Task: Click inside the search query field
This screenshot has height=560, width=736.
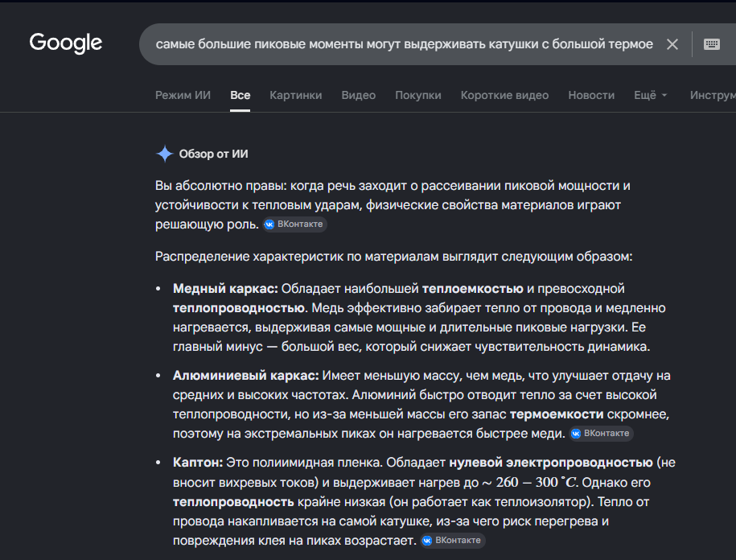Action: click(404, 44)
